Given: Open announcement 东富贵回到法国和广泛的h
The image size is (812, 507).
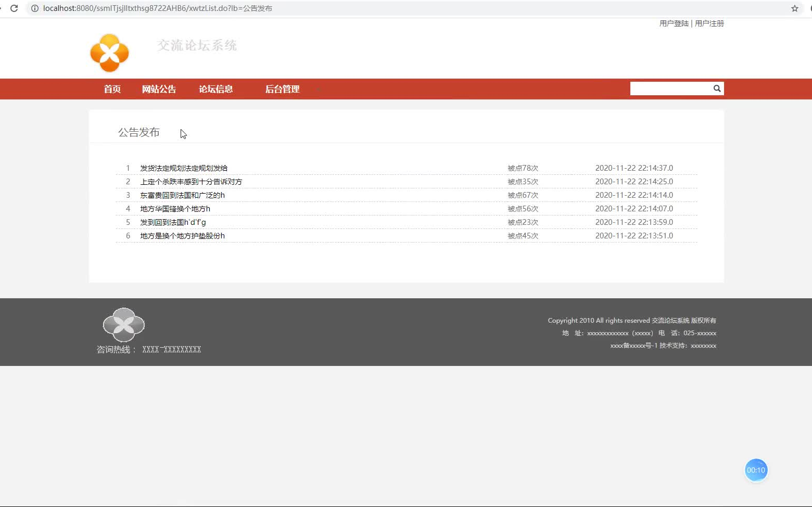Looking at the screenshot, I should 182,195.
